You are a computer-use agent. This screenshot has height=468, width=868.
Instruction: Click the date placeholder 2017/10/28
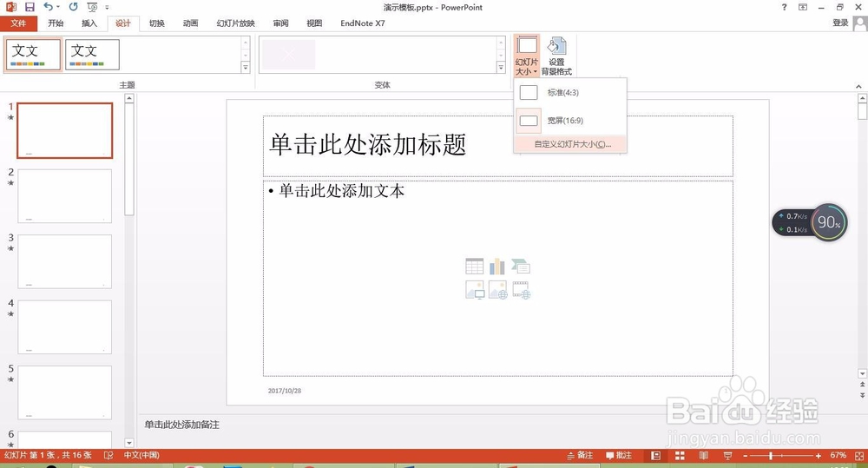click(285, 391)
